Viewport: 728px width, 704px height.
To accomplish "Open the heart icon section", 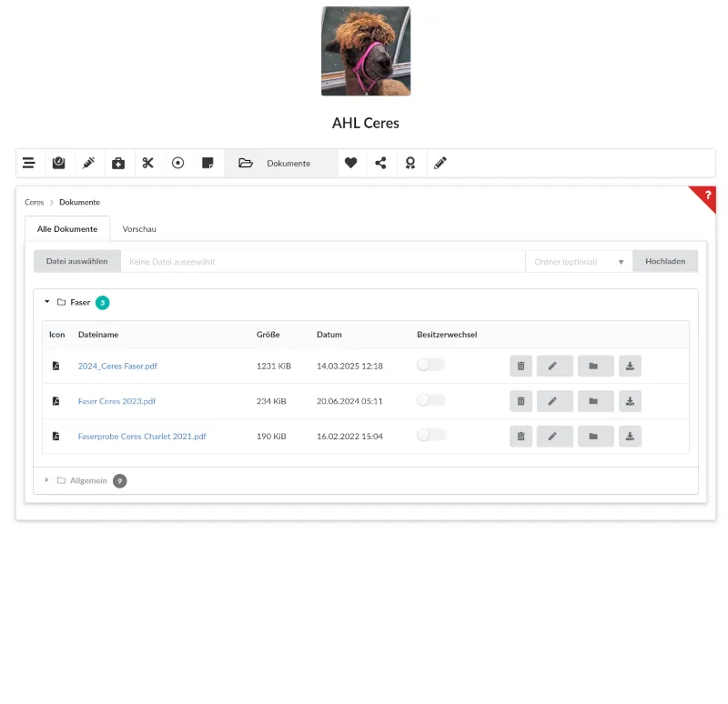I will coord(351,164).
